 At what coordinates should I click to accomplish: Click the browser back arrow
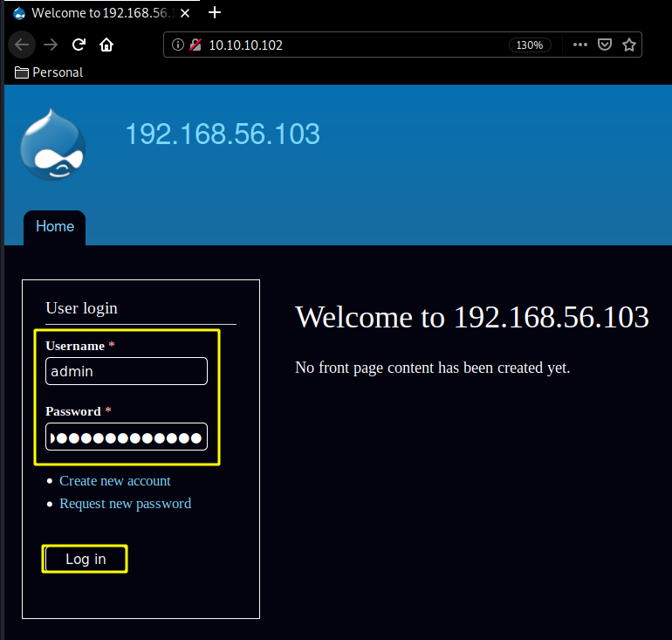tap(23, 45)
